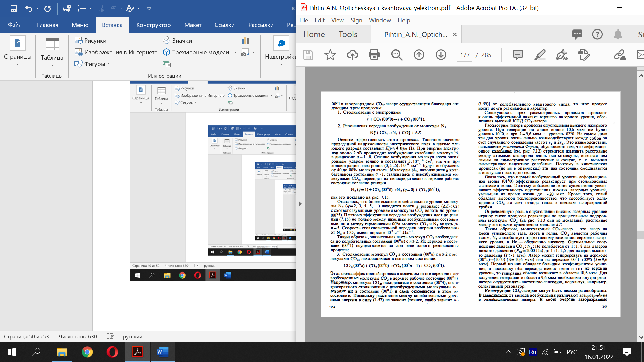Save the Word document via the floppy icon

[14, 8]
